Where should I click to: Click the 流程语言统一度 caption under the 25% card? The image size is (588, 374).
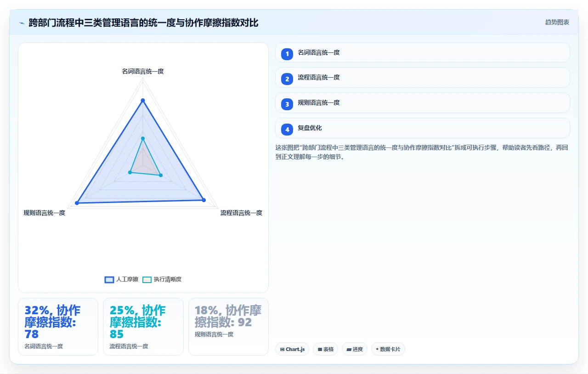tap(129, 346)
